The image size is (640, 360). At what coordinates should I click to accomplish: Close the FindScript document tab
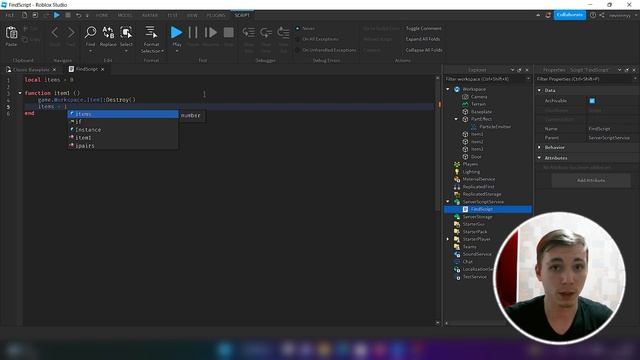click(x=102, y=69)
